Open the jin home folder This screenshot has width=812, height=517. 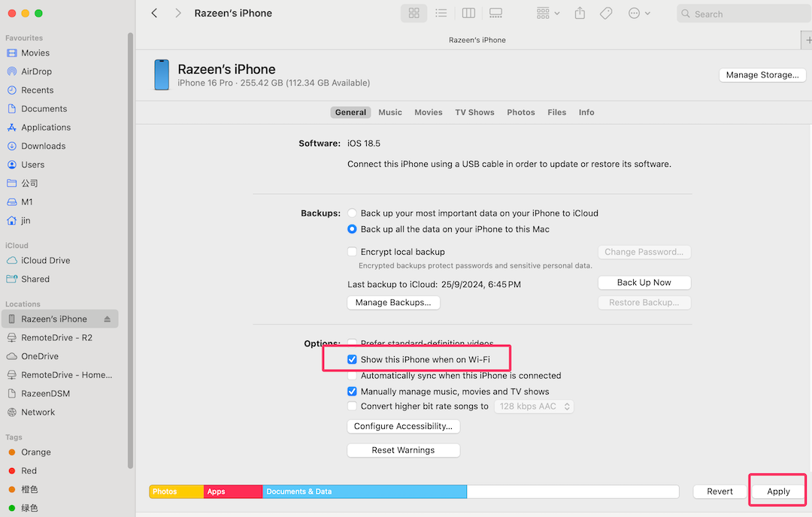(26, 220)
